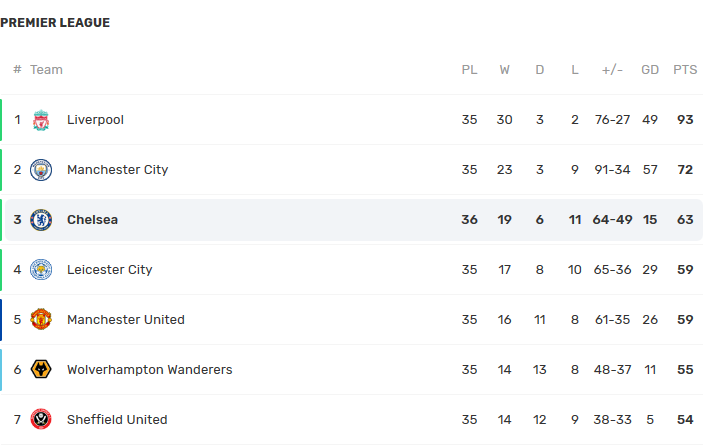Click Liverpool's 93 points value

[685, 120]
